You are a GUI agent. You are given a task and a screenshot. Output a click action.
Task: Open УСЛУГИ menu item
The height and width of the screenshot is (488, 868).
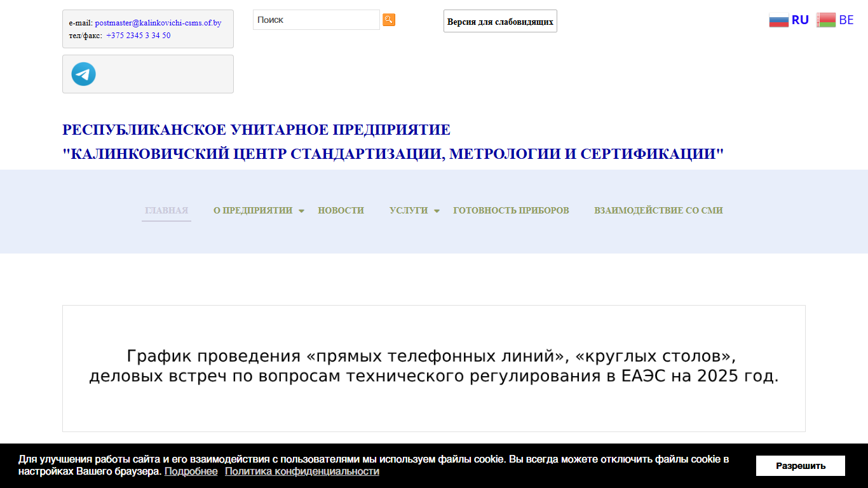tap(409, 210)
